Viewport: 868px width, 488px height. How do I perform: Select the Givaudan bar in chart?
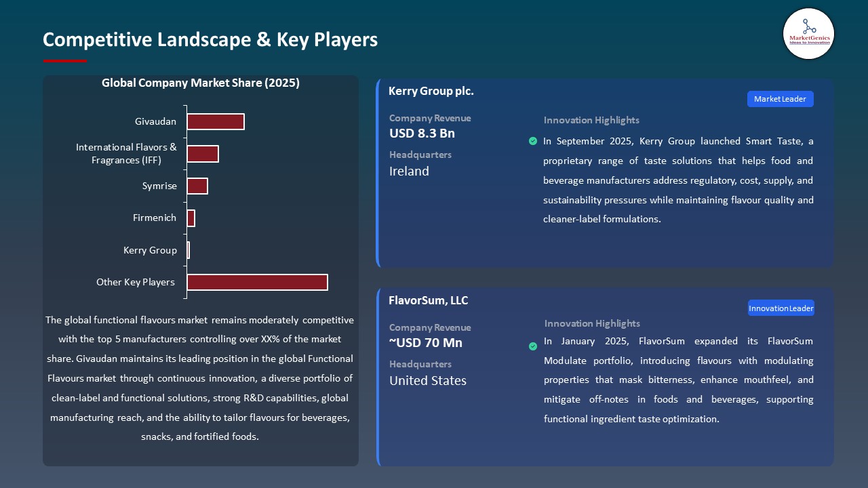coord(215,121)
